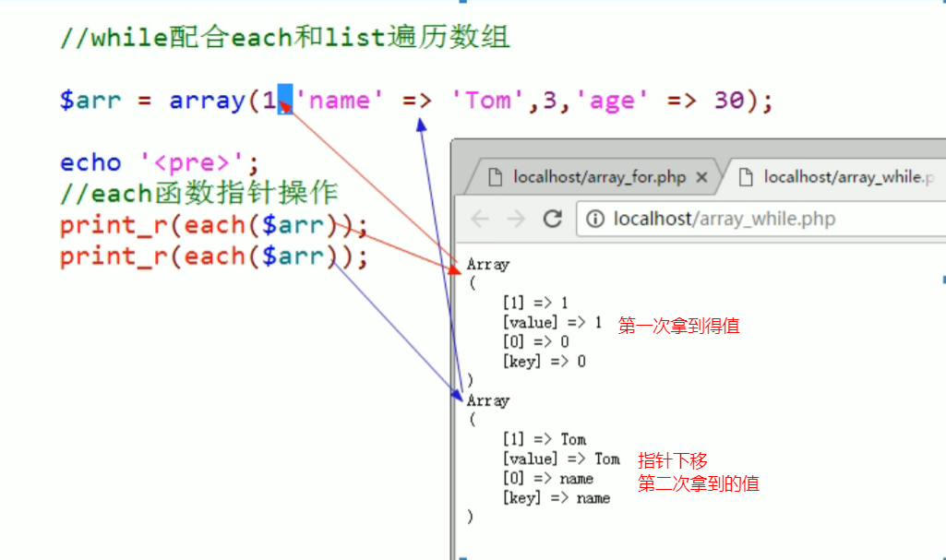Viewport: 946px width, 560px height.
Task: Switch to the localhost/array_for.php tab
Action: coord(599,176)
